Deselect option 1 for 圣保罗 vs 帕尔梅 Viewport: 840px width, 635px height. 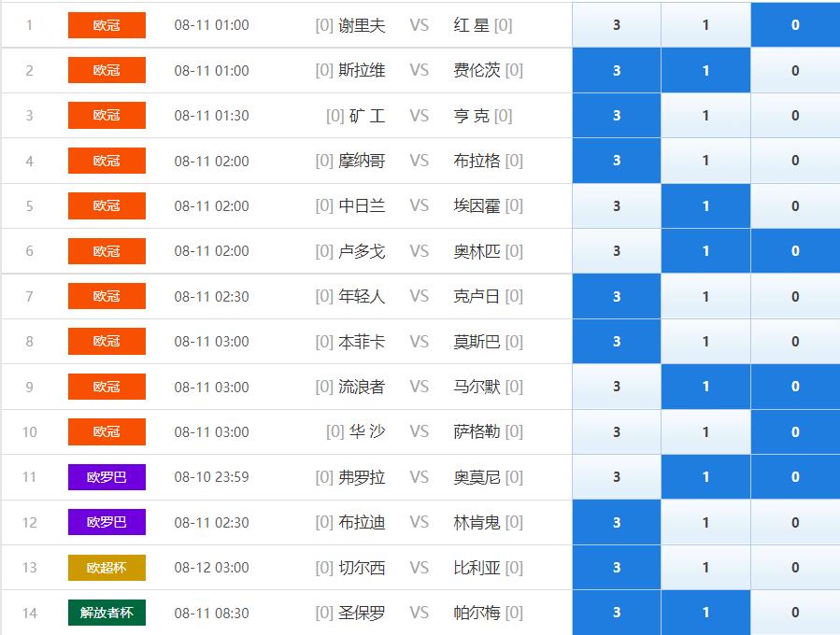tap(705, 613)
